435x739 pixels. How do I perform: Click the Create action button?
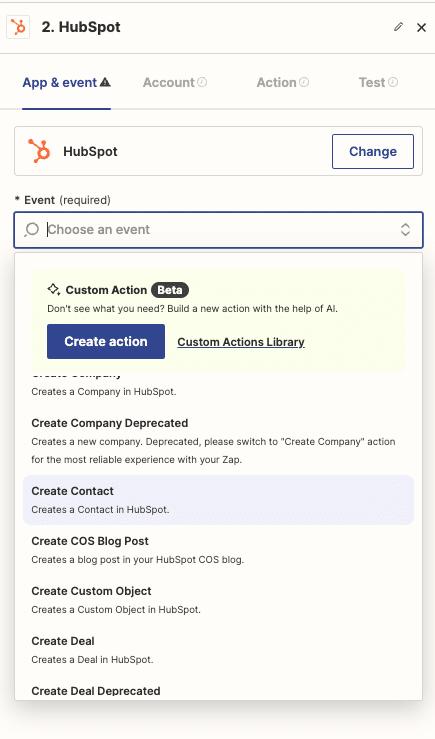pyautogui.click(x=106, y=341)
